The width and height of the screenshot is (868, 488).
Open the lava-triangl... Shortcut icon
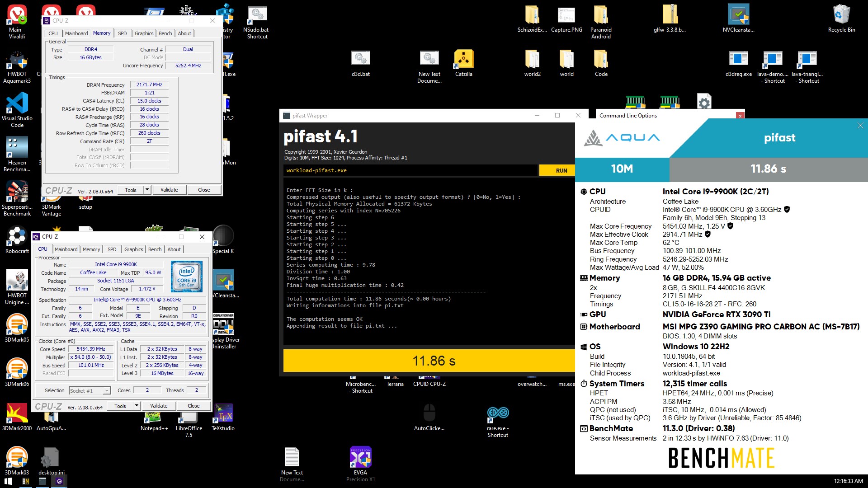point(807,66)
